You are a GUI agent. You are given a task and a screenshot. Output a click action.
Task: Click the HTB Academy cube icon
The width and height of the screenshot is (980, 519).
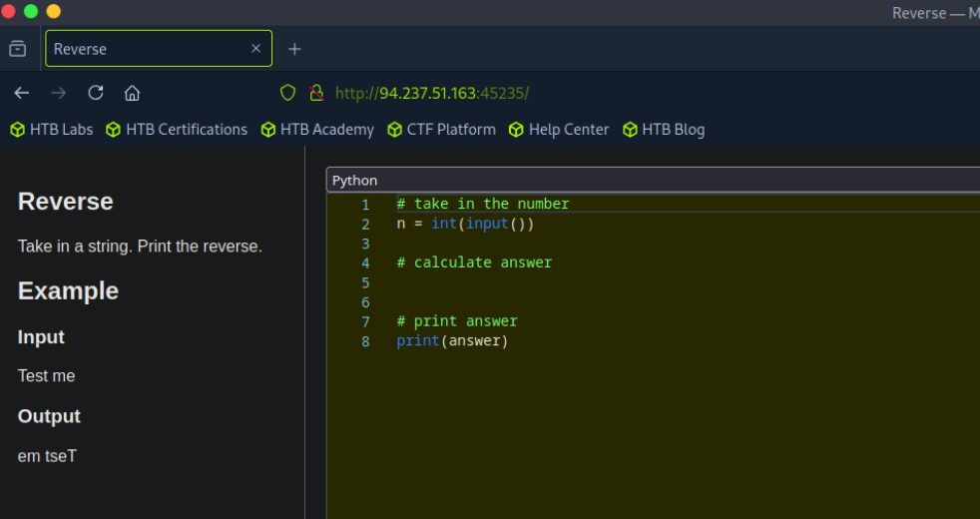point(268,130)
